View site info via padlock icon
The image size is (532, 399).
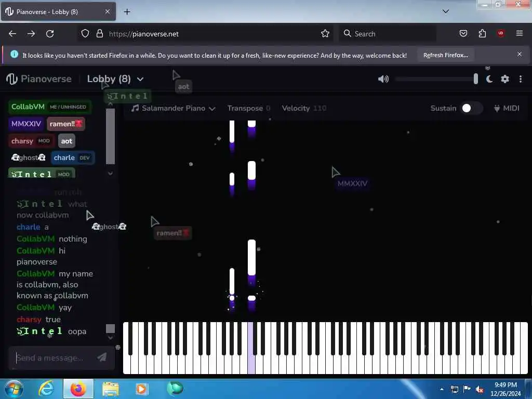point(99,34)
